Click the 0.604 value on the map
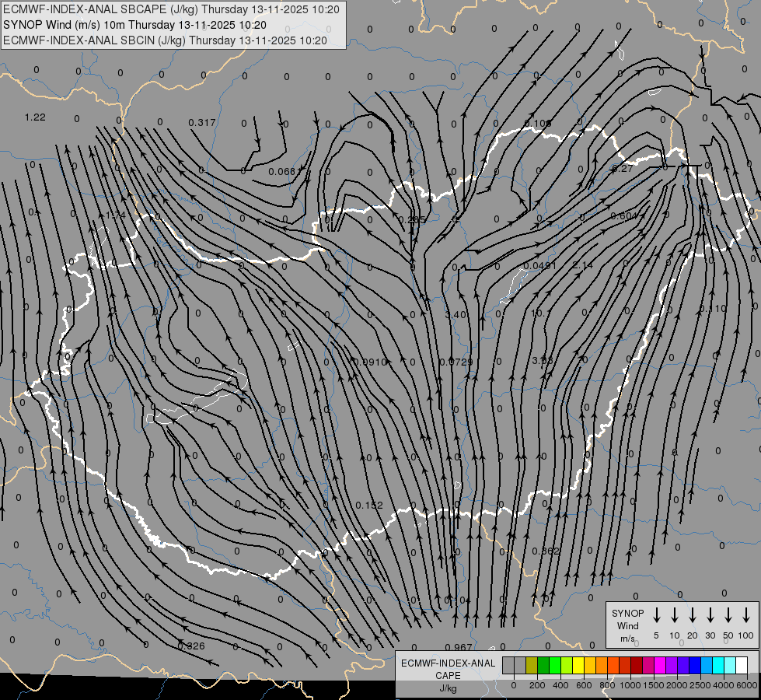Screen dimensions: 761x700 (x=623, y=216)
